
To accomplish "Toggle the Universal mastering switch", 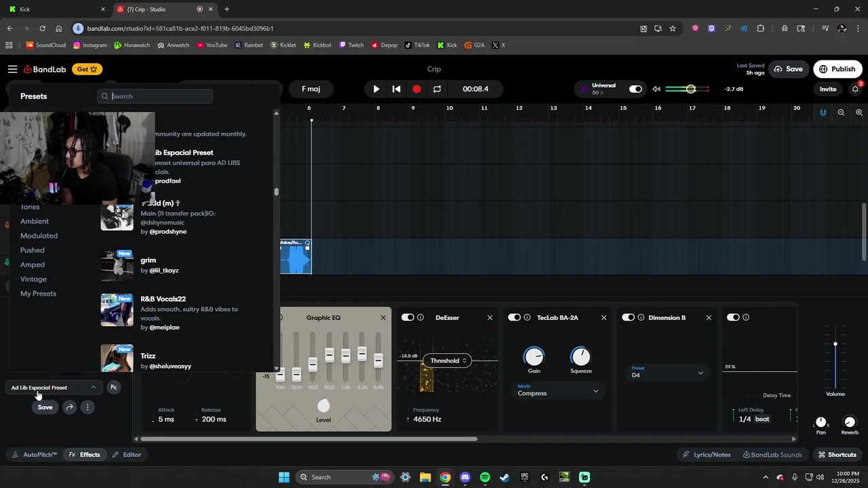I will point(635,89).
